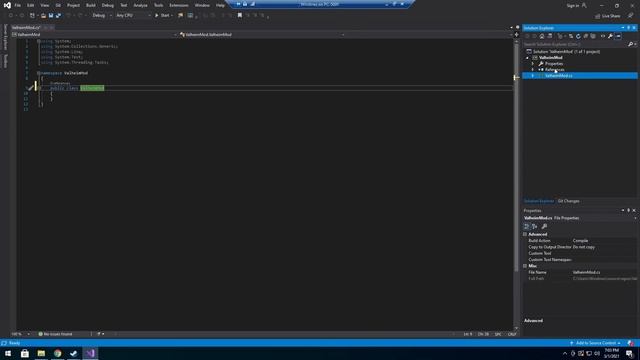This screenshot has width=640, height=360.
Task: Click the Save file toolbar icon
Action: [51, 16]
